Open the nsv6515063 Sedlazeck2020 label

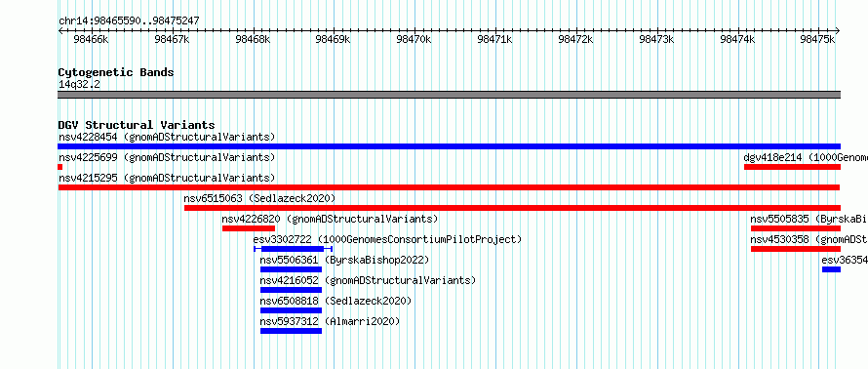[x=259, y=198]
